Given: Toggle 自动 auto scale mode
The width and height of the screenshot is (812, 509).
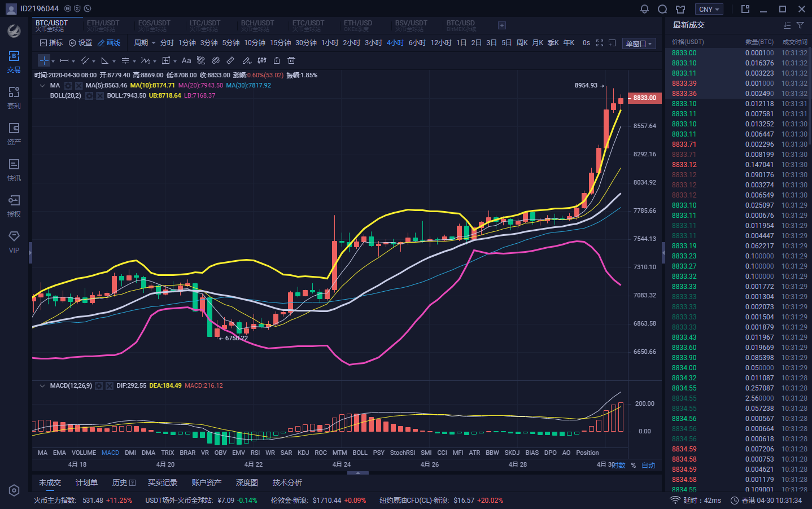Looking at the screenshot, I should 648,466.
